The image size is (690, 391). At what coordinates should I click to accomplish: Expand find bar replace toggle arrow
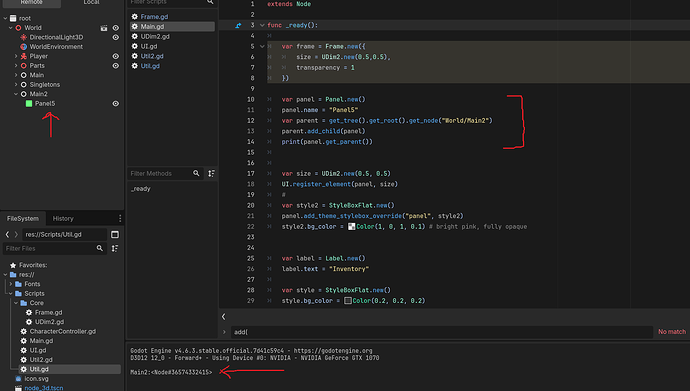[x=224, y=332]
